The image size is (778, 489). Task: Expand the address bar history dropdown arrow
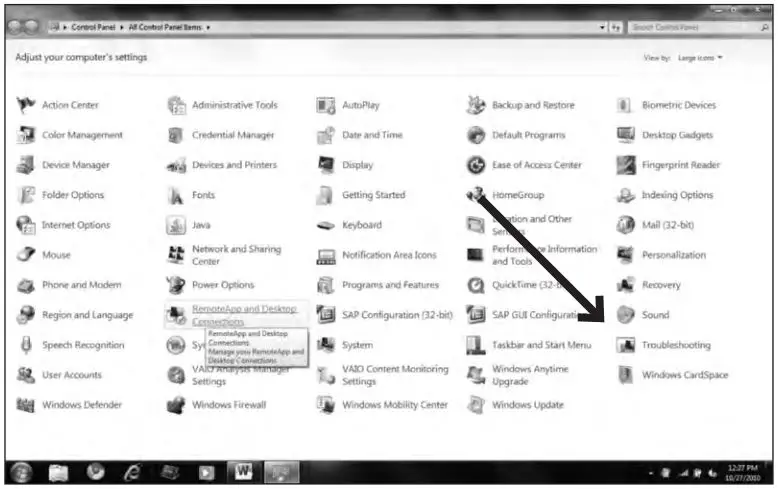[x=602, y=27]
